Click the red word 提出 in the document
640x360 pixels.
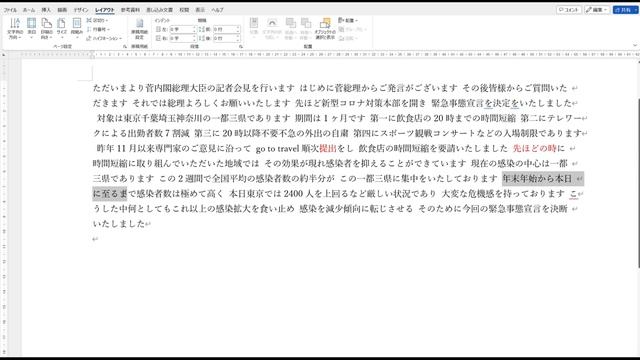point(328,149)
